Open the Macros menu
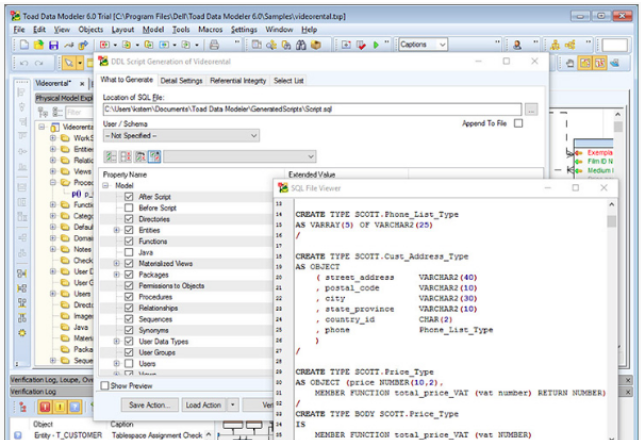Viewport: 641px width, 440px height. pos(210,29)
